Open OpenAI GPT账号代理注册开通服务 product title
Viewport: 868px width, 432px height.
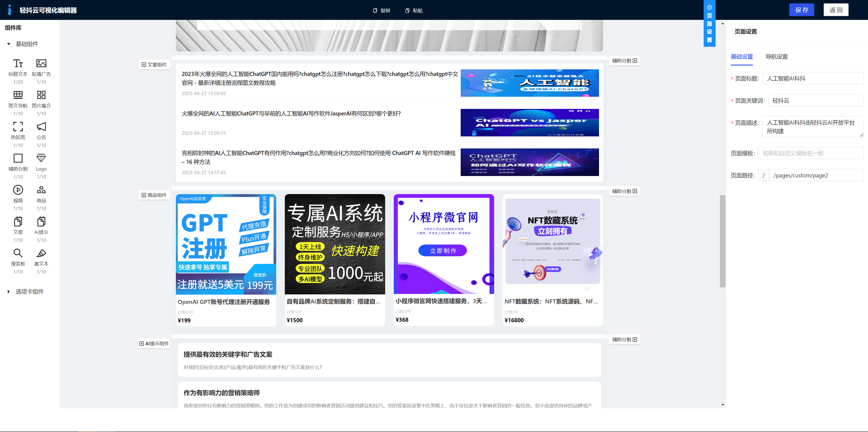point(224,302)
